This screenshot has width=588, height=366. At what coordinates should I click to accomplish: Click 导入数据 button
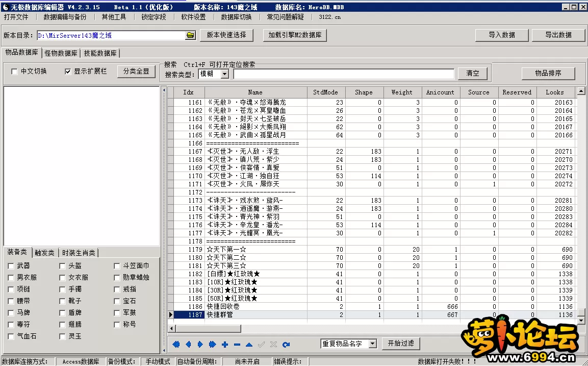coord(502,35)
